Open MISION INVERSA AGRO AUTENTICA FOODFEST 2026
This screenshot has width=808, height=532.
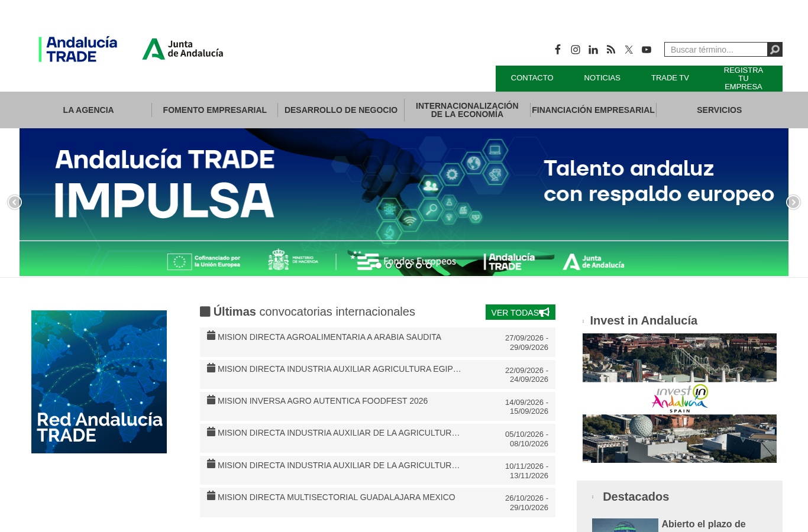[x=322, y=401]
